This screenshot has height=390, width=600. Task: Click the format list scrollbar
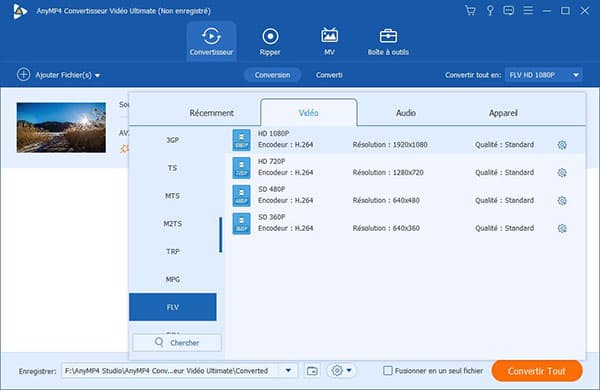(220, 235)
